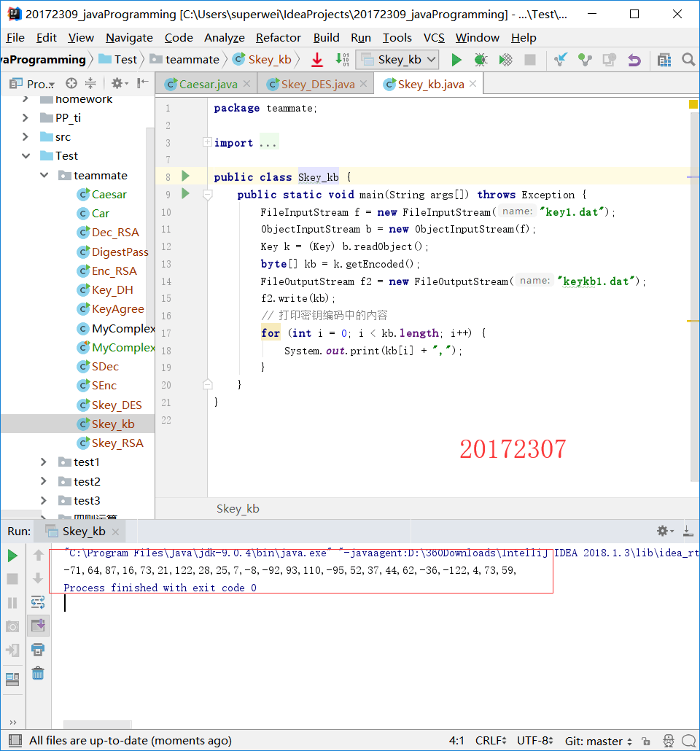Click the green build arrow icon
Screen dimensions: 700x751
pos(342,60)
